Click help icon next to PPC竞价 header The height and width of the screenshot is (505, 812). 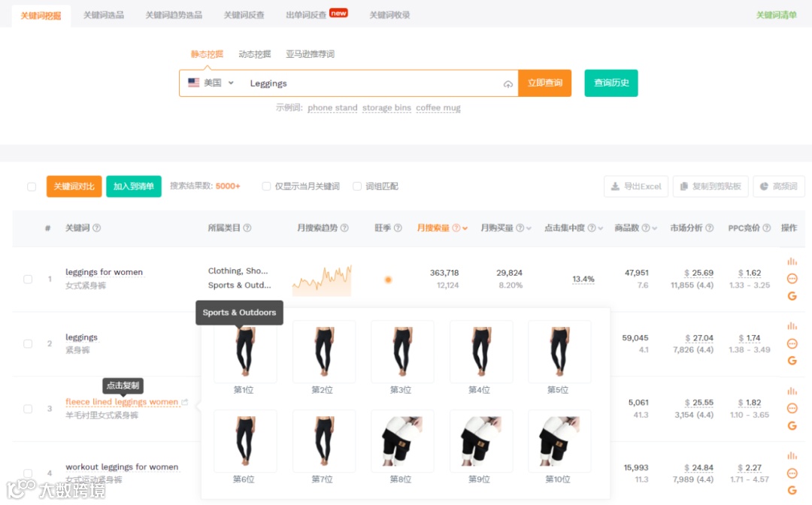[x=766, y=228]
